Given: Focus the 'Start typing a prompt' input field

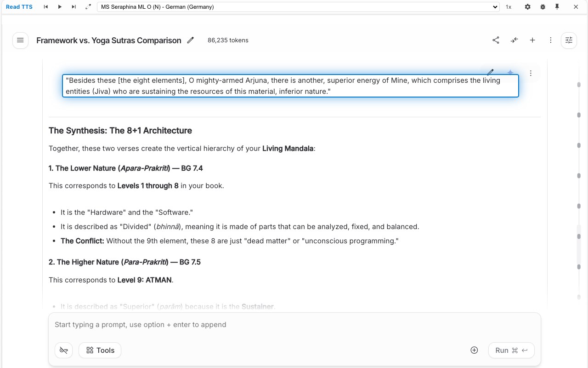Looking at the screenshot, I should [x=294, y=324].
